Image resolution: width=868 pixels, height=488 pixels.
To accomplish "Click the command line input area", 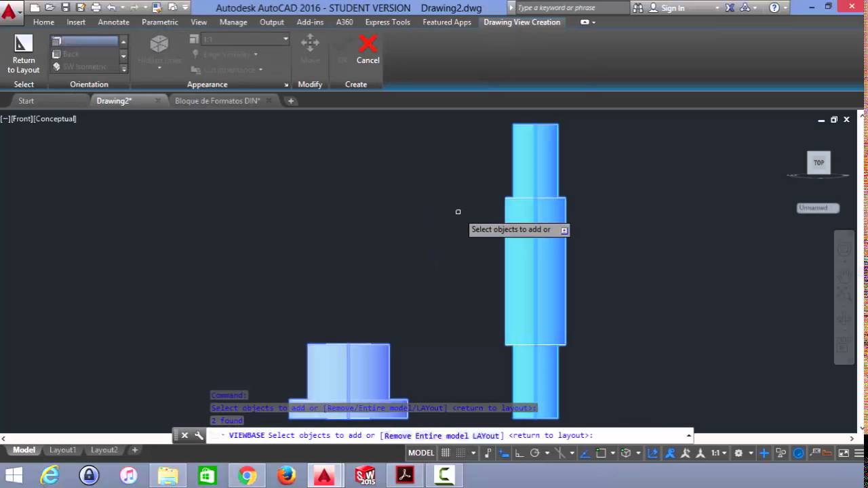I will click(x=450, y=435).
